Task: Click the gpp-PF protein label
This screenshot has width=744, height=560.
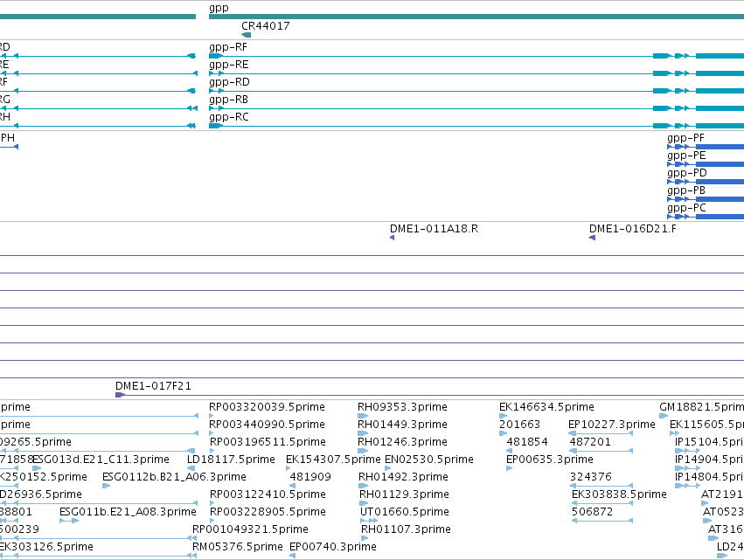Action: pyautogui.click(x=685, y=138)
